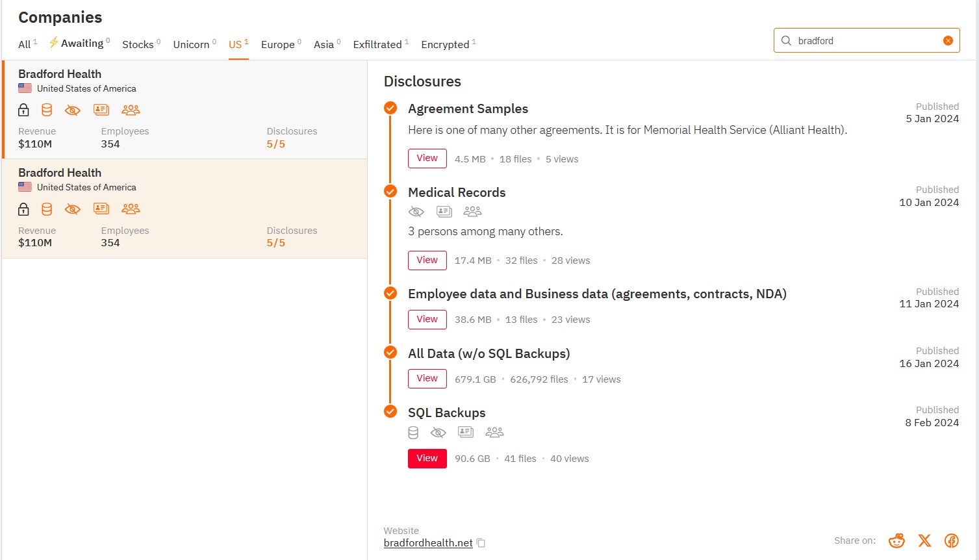
Task: View Employee data and Business data disclosure
Action: point(427,319)
